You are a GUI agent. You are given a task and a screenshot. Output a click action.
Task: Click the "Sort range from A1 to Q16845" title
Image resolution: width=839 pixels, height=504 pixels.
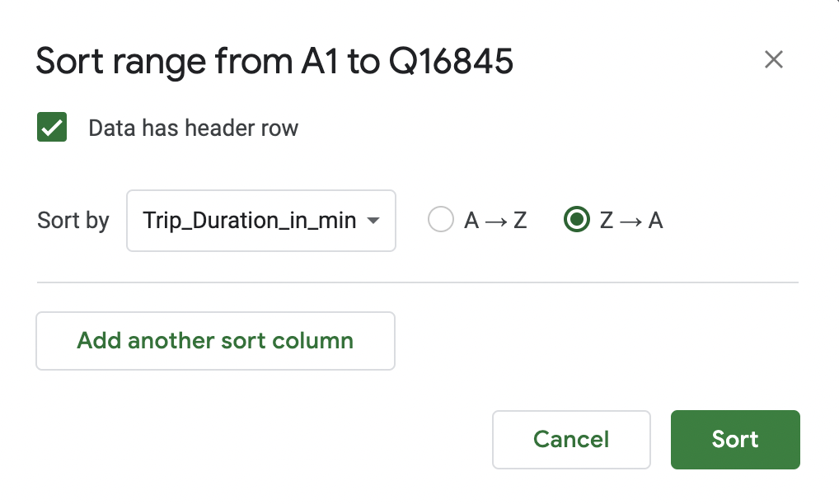274,62
